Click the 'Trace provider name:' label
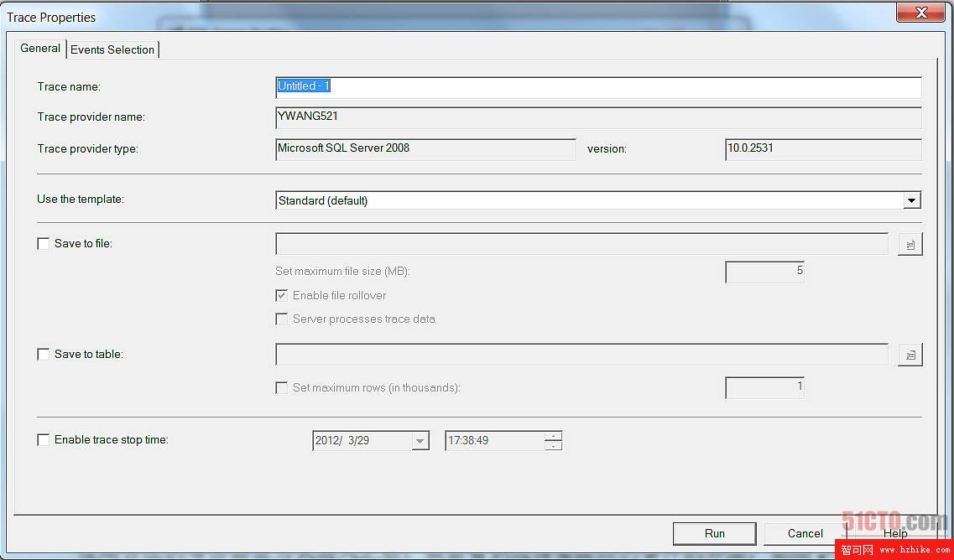This screenshot has height=560, width=954. click(x=91, y=117)
